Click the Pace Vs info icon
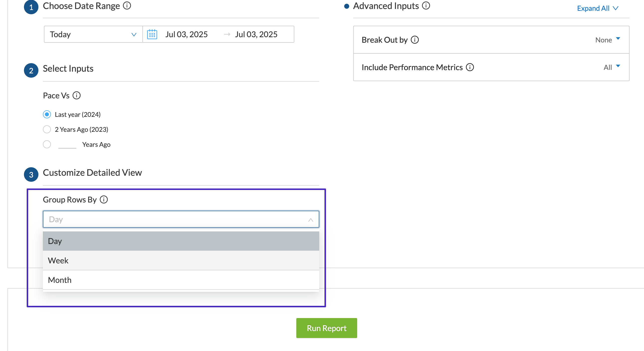This screenshot has height=351, width=644. coord(77,95)
